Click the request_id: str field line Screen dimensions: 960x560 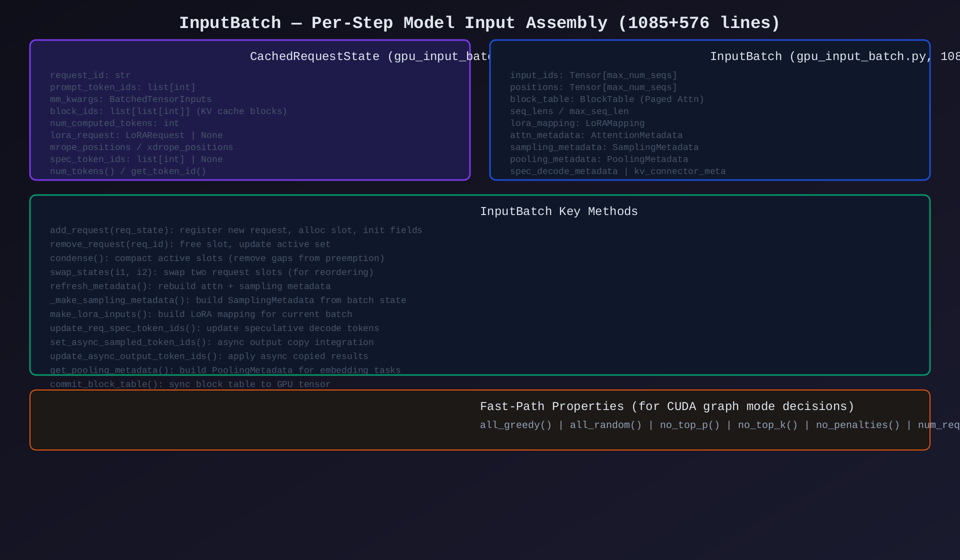pyautogui.click(x=90, y=75)
